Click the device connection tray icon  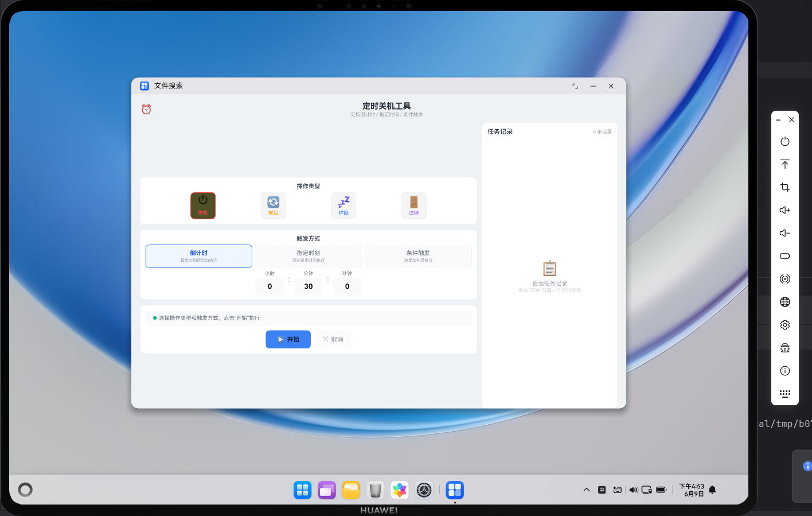(x=647, y=490)
